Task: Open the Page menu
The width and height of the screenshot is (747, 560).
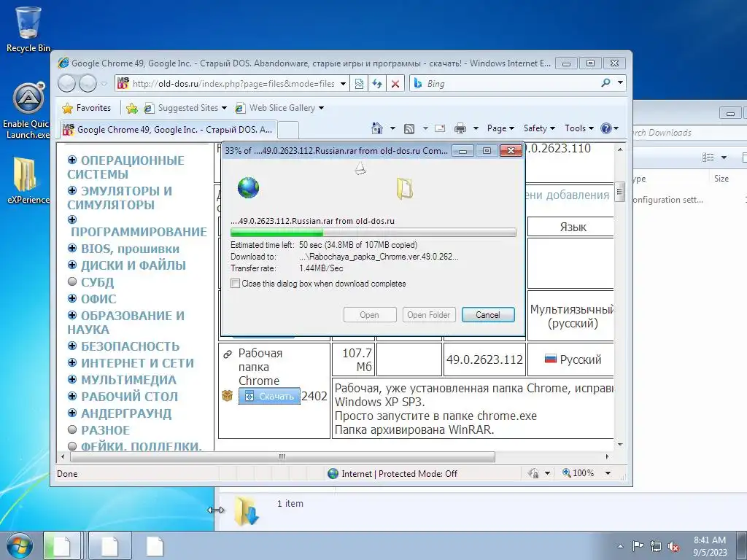Action: [x=500, y=128]
